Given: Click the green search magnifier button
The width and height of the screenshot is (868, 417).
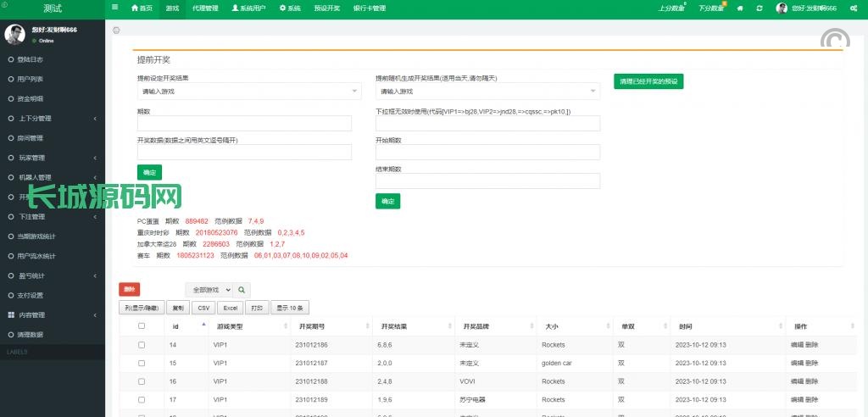Looking at the screenshot, I should [x=242, y=290].
